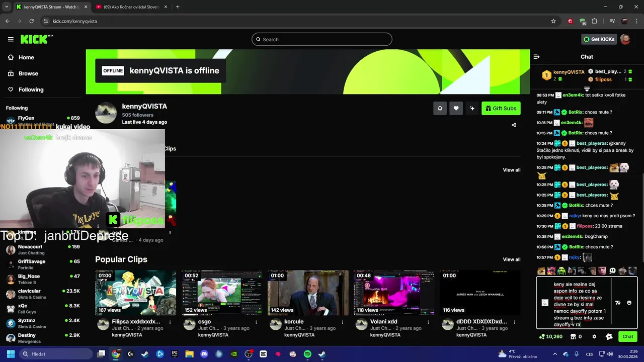Click the 10,260 channel points balance
644x362 pixels.
pyautogui.click(x=550, y=337)
